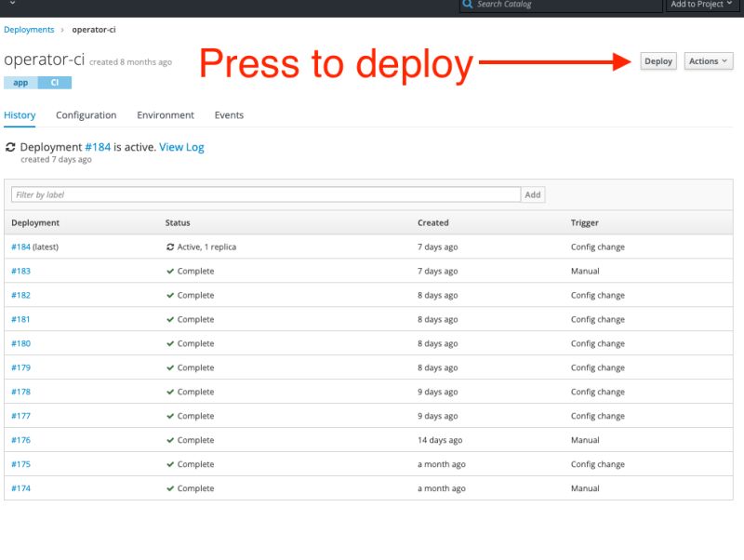Open the Configuration tab
Screen dimensions: 744x560
(86, 115)
